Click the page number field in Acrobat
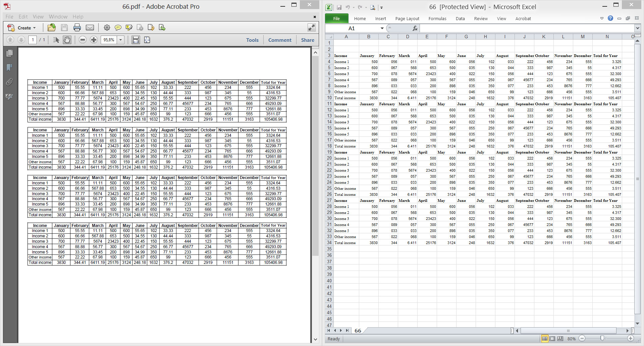 (33, 40)
